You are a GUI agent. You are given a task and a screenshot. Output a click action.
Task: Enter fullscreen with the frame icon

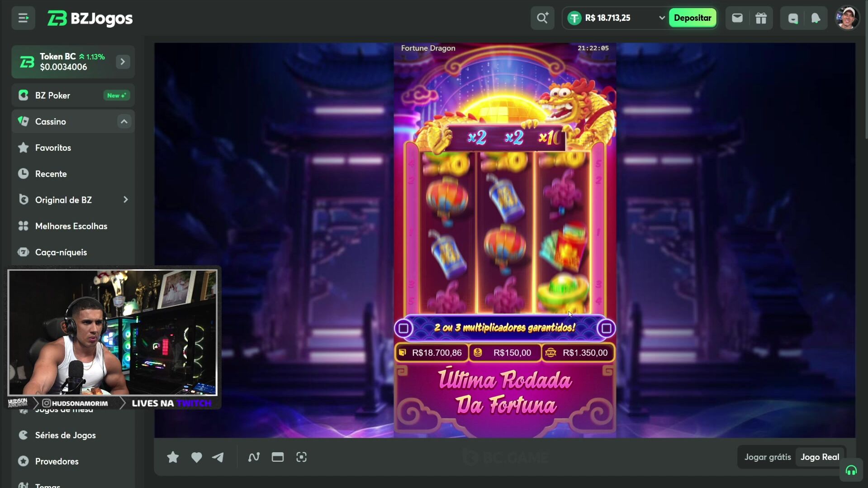coord(301,457)
